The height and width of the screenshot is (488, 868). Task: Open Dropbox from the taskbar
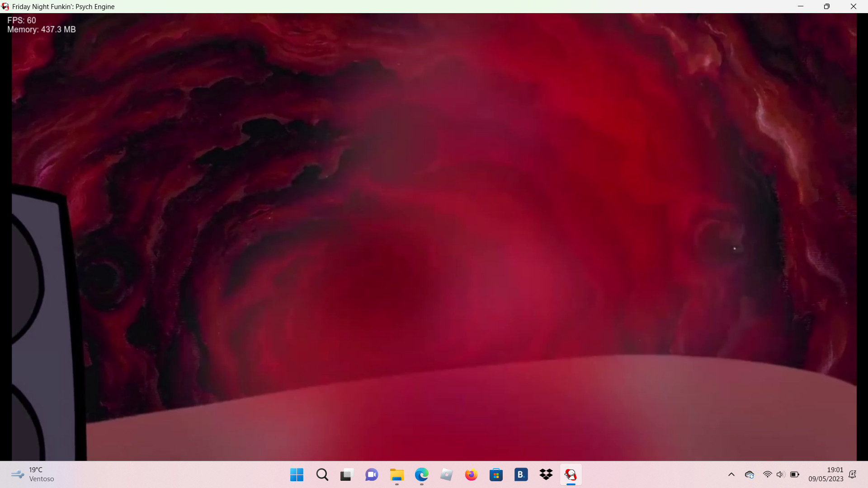click(546, 474)
